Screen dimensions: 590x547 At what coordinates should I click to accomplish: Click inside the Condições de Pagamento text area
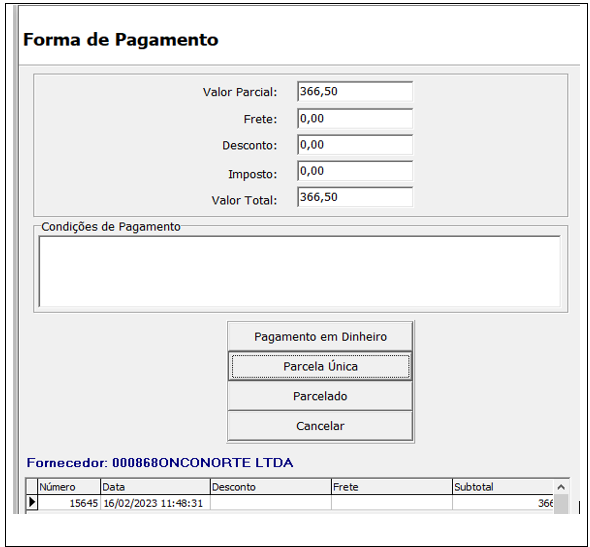(x=300, y=271)
